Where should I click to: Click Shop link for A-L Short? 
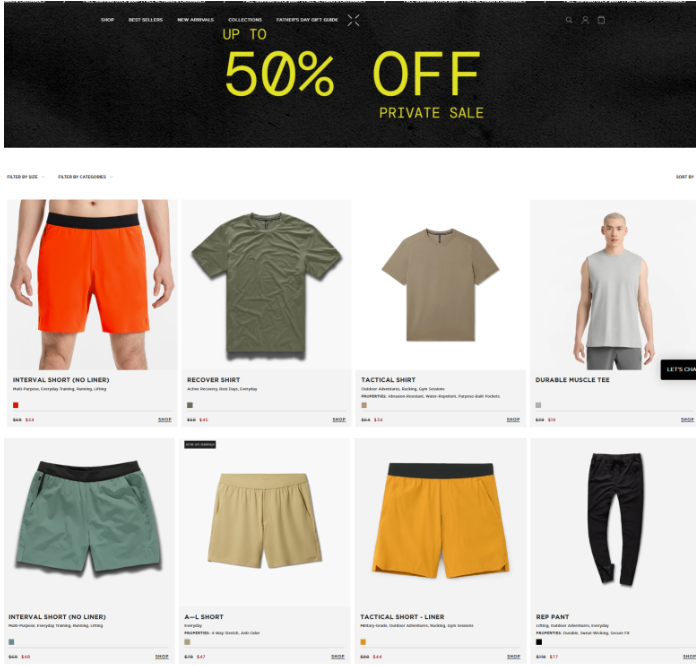click(337, 657)
